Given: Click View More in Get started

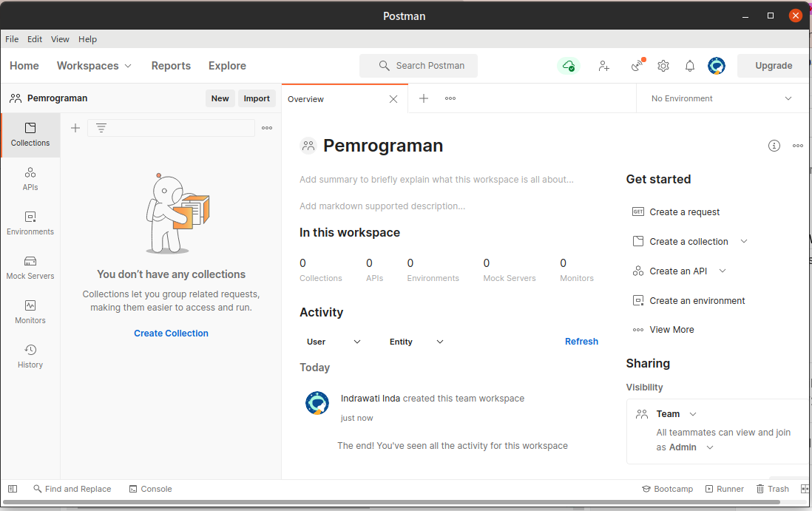Looking at the screenshot, I should click(x=663, y=330).
